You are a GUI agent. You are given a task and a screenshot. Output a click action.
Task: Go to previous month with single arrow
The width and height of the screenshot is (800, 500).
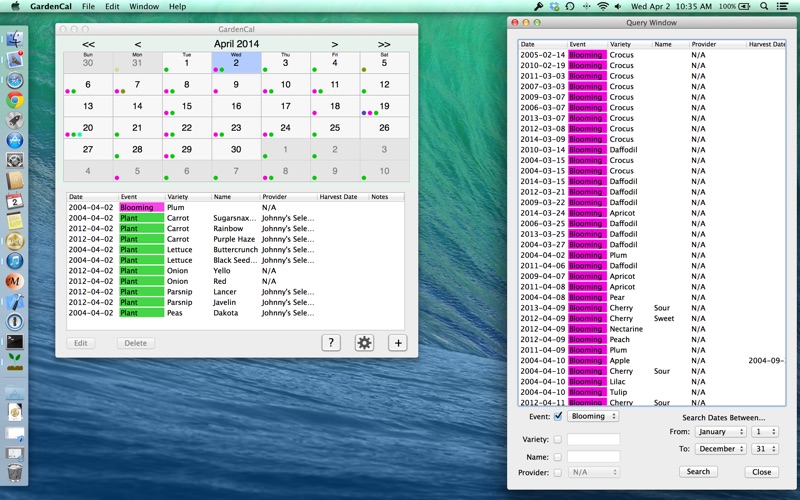click(x=138, y=44)
